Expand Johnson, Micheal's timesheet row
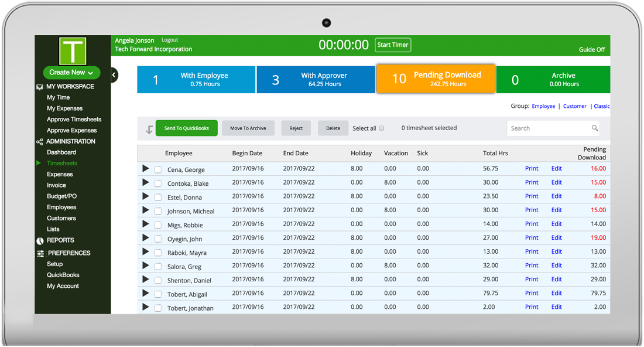The height and width of the screenshot is (347, 644). coord(145,209)
